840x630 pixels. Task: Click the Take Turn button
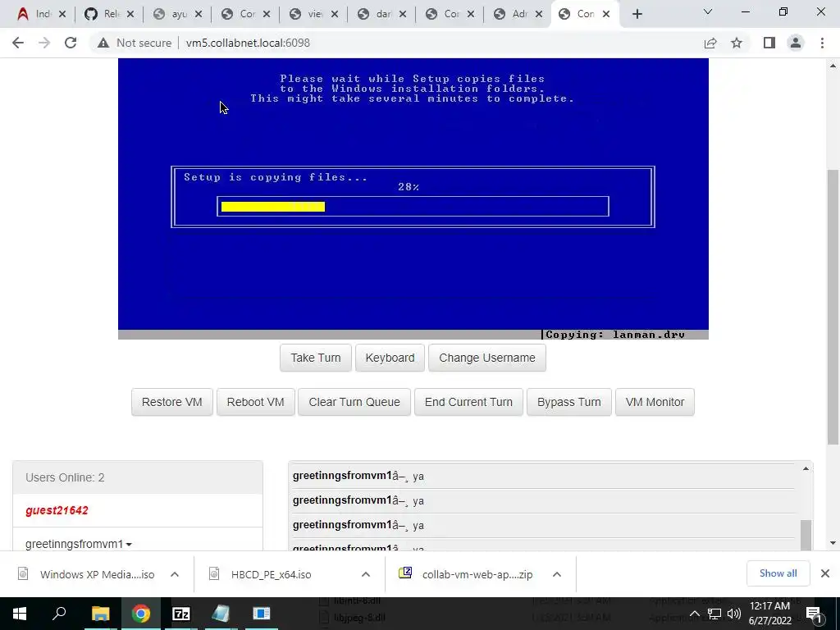coord(316,358)
